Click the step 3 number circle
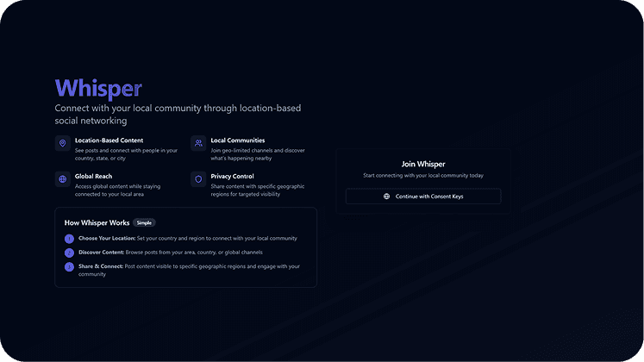Image resolution: width=644 pixels, height=362 pixels. pos(70,266)
